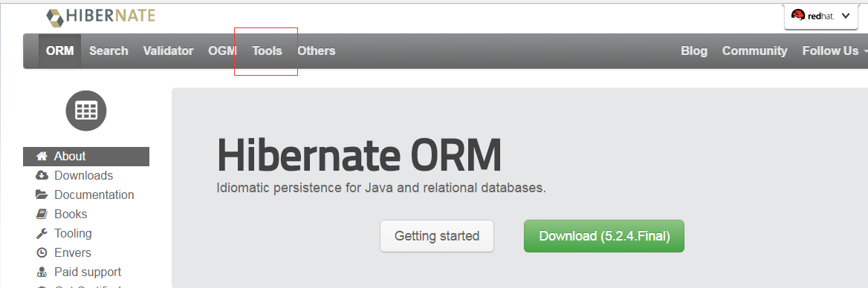Expand the Red Hat dropdown chevron
This screenshot has width=868, height=288.
pyautogui.click(x=845, y=16)
